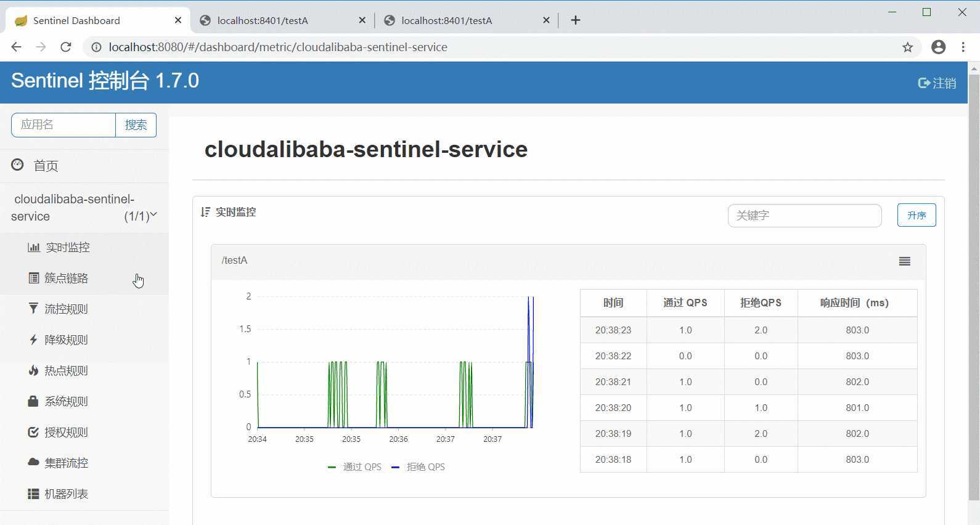This screenshot has width=980, height=525.
Task: Open the browser profile avatar icon
Action: (x=938, y=47)
